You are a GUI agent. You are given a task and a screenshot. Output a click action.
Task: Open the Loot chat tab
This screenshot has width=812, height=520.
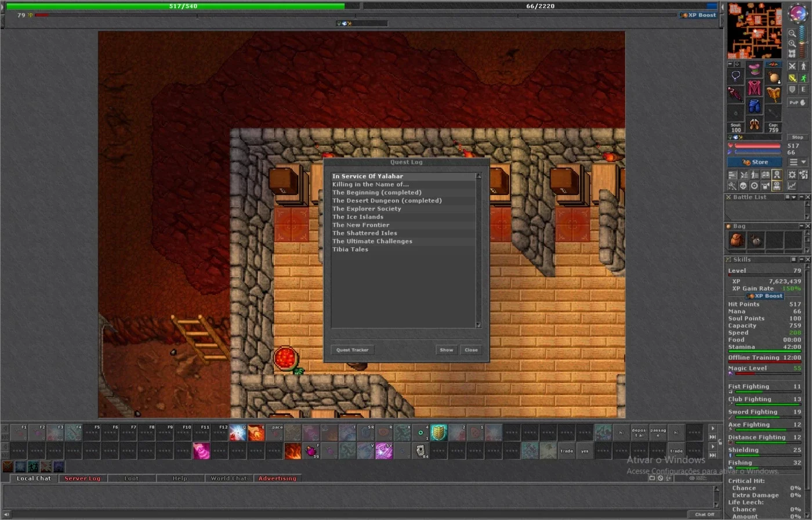[x=132, y=478]
